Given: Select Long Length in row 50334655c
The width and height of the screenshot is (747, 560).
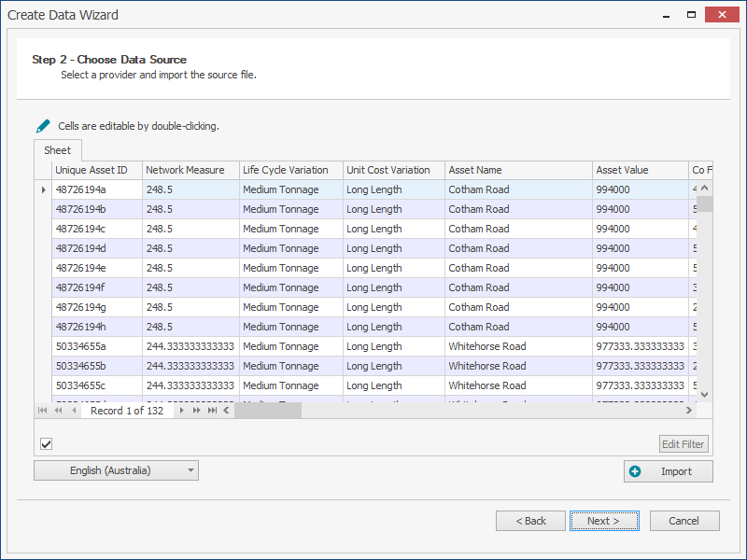Looking at the screenshot, I should coord(394,385).
